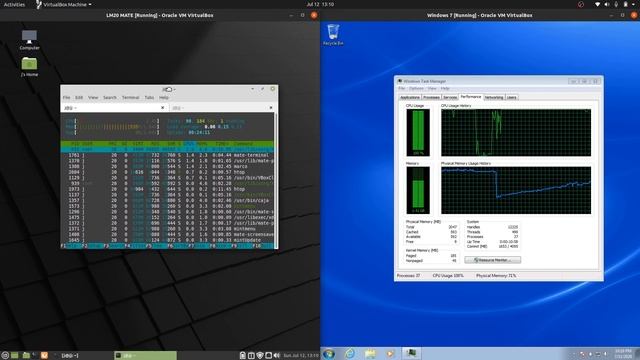
Task: Launch terminal from MATE panel launcher
Action: [34, 356]
